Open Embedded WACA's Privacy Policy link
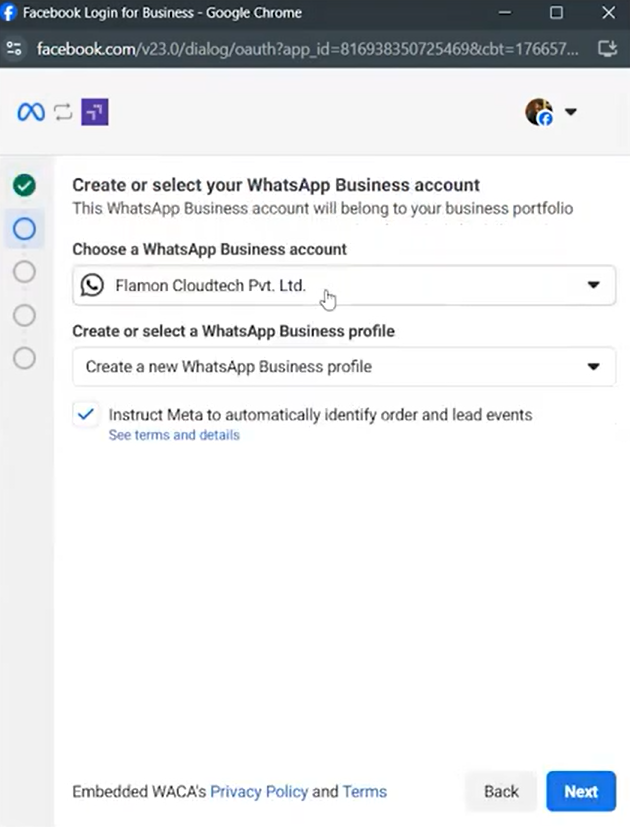The image size is (630, 827). pos(259,791)
